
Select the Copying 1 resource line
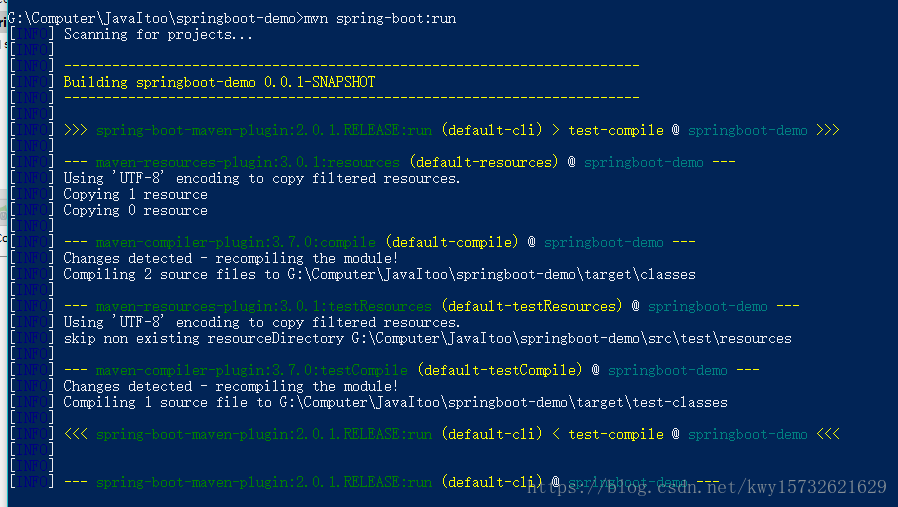(x=136, y=194)
